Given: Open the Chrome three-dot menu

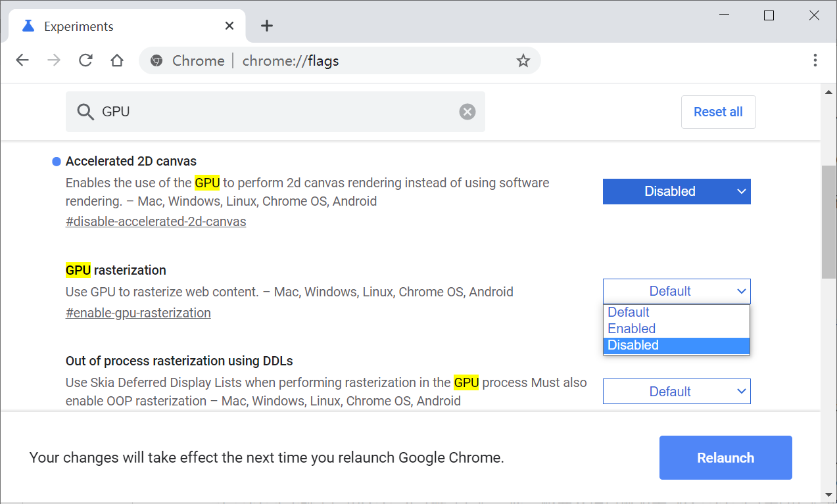Looking at the screenshot, I should (815, 60).
